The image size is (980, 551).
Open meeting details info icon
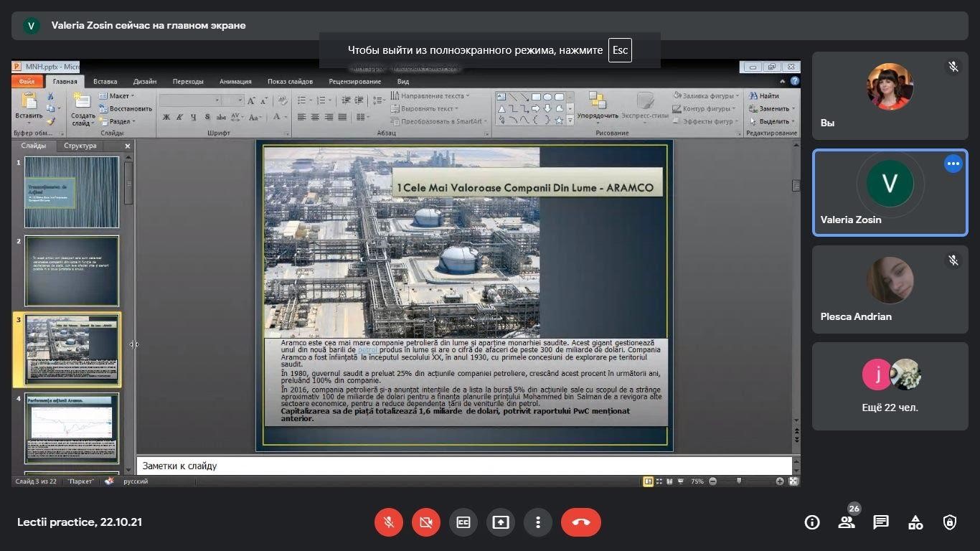click(x=812, y=522)
